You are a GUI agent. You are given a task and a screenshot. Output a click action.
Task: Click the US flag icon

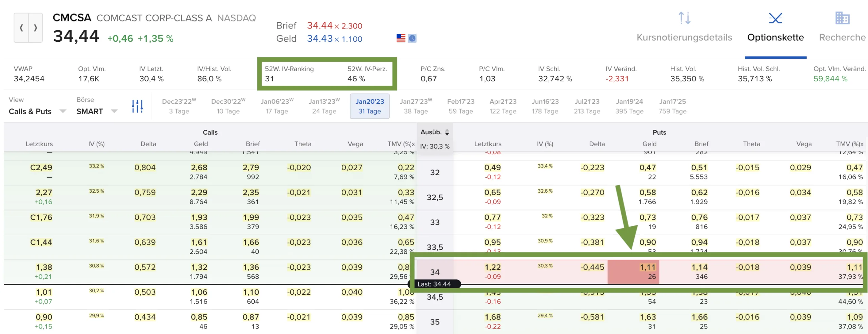[401, 38]
